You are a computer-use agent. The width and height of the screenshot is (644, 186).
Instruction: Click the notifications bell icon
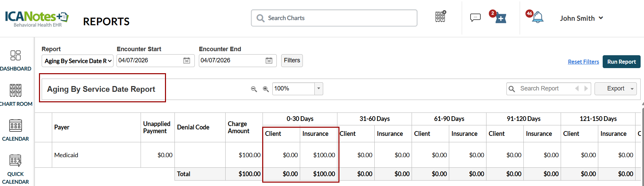tap(537, 17)
